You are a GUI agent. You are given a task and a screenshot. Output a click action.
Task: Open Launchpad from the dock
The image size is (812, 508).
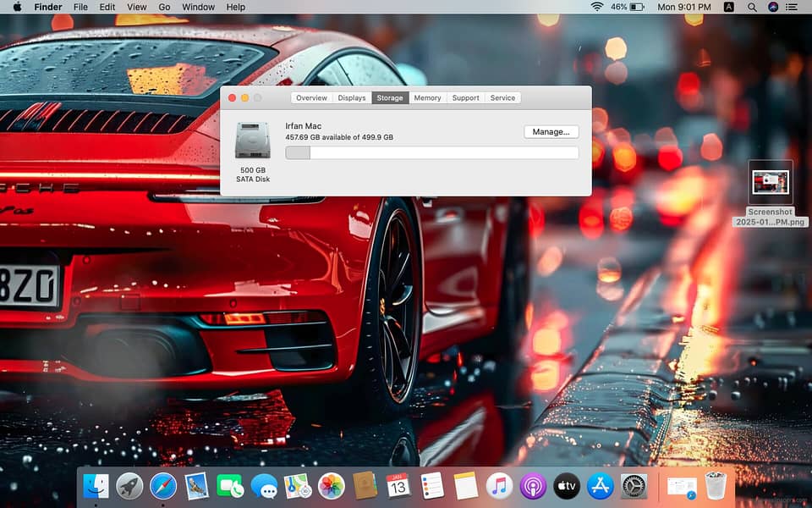[129, 486]
